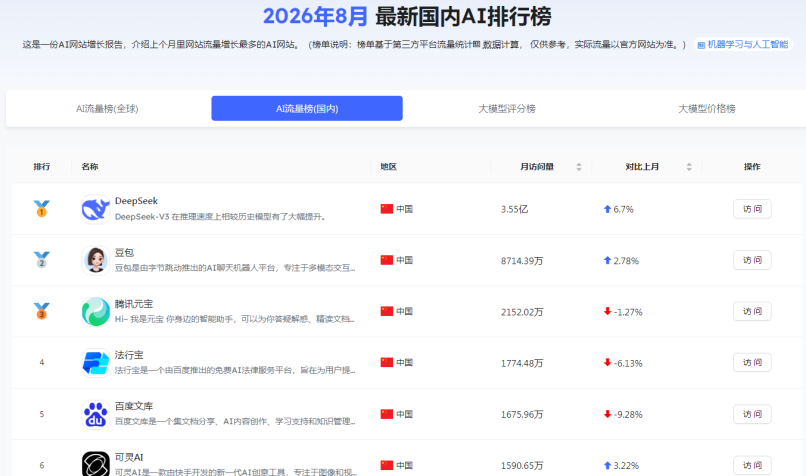The image size is (806, 476).
Task: Click the 3.55亿 monthly visits value
Action: pos(515,209)
